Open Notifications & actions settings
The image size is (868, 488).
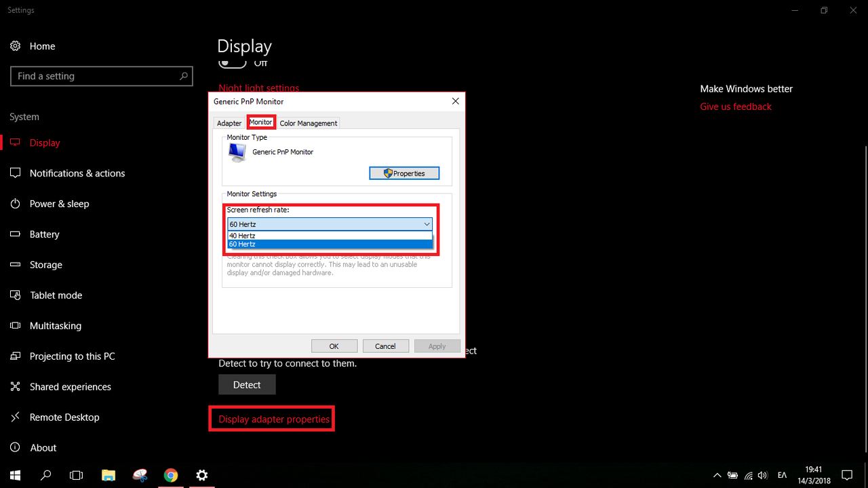point(77,173)
